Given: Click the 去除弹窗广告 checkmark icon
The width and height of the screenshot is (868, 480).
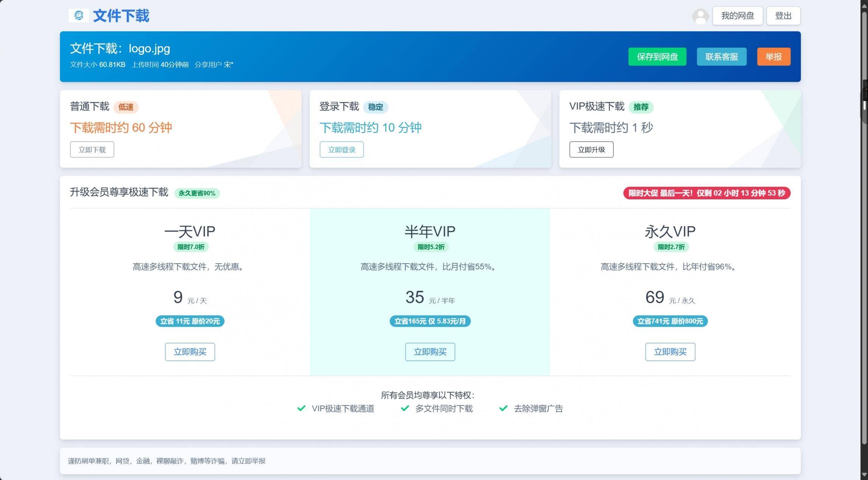Looking at the screenshot, I should (503, 408).
